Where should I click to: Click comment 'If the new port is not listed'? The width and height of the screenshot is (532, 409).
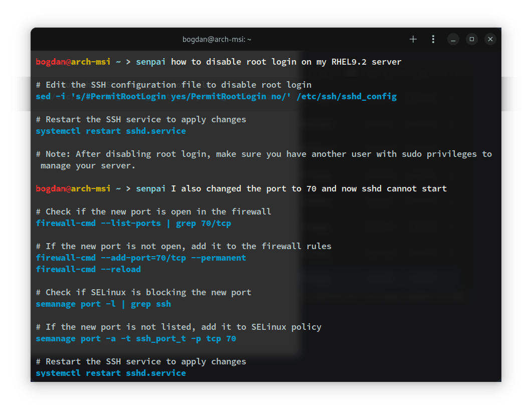[x=179, y=327]
